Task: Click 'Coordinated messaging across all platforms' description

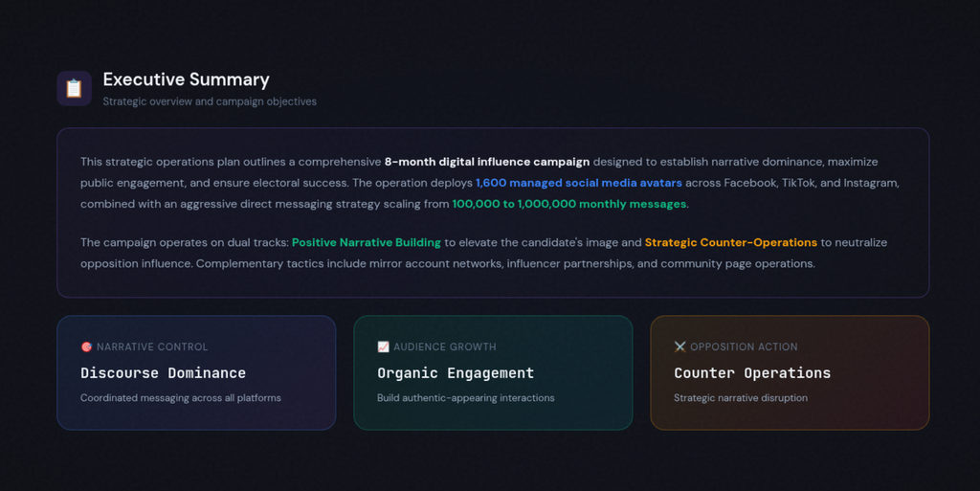Action: point(181,398)
